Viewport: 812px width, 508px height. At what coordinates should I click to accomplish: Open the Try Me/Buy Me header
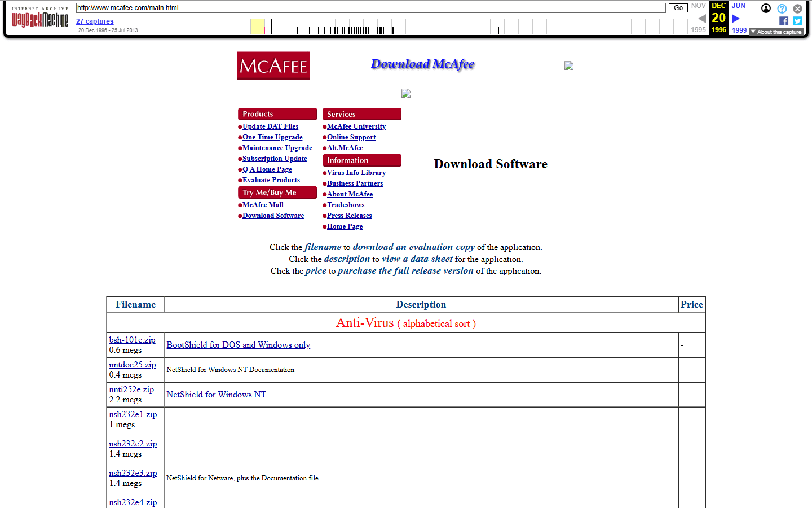click(x=277, y=192)
